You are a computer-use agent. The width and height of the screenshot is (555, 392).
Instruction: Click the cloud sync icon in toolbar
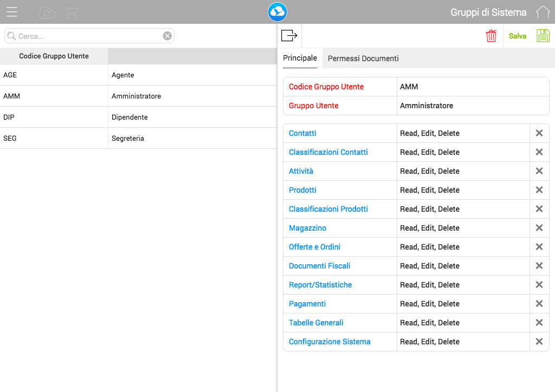pos(46,11)
